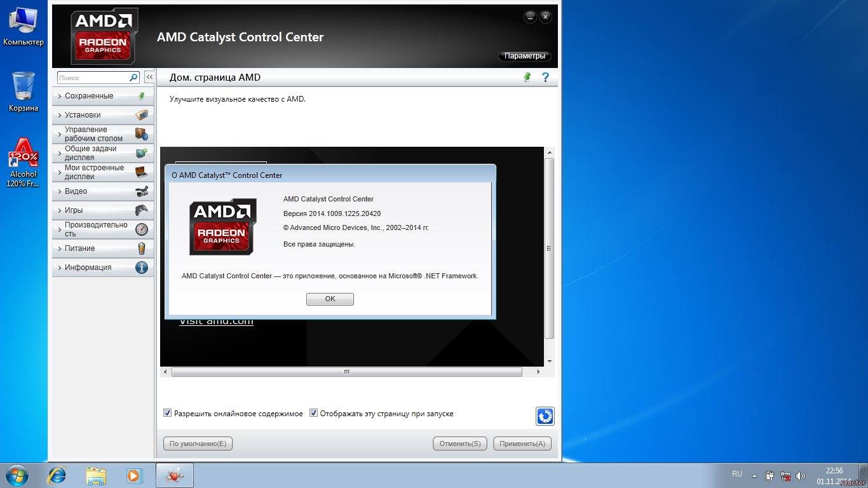The image size is (868, 488).
Task: Click the scroll-right arrow of content pane
Action: coord(538,372)
